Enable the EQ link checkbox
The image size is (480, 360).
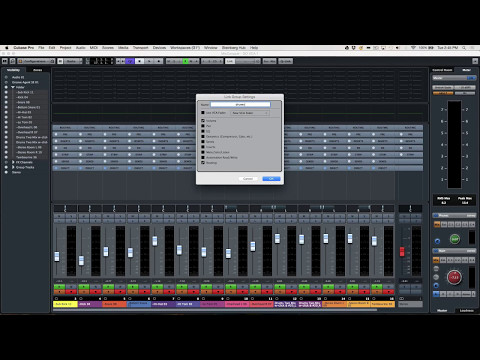(203, 131)
